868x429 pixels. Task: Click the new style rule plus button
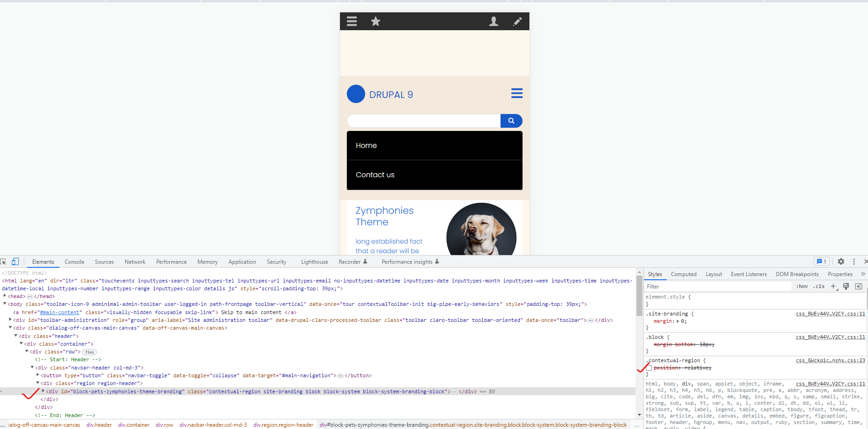(x=833, y=286)
